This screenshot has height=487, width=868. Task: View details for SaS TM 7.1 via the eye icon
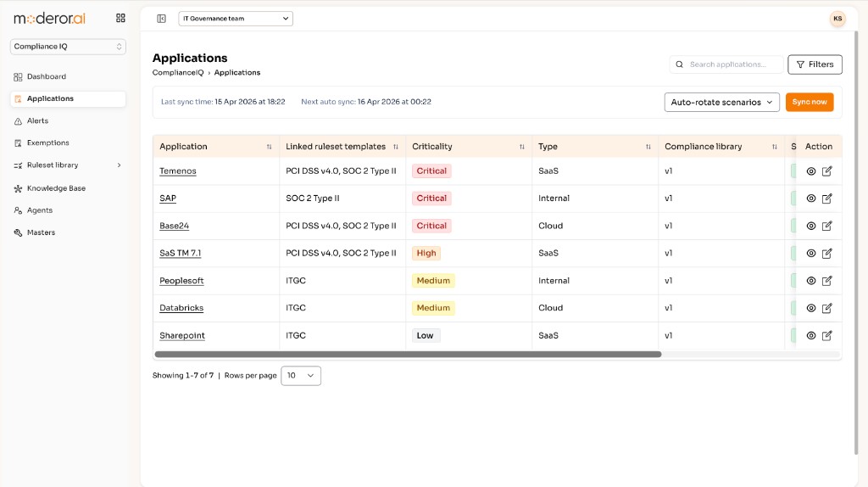coord(811,253)
